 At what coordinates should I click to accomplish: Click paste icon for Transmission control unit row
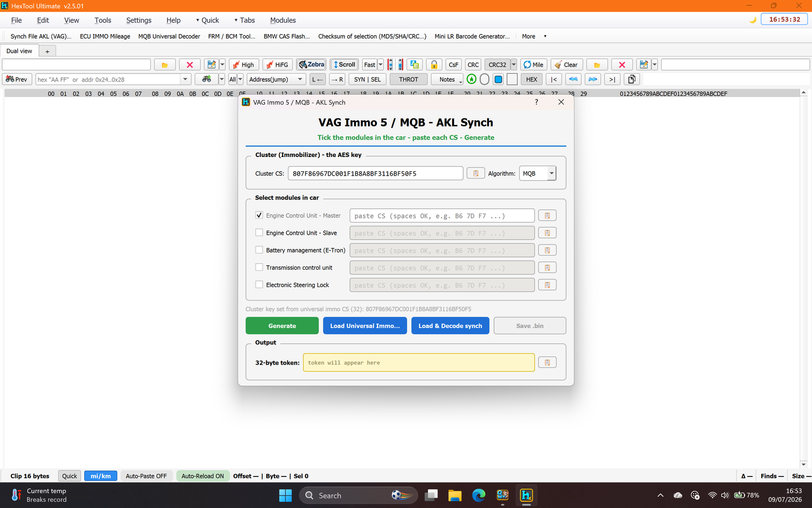point(547,267)
